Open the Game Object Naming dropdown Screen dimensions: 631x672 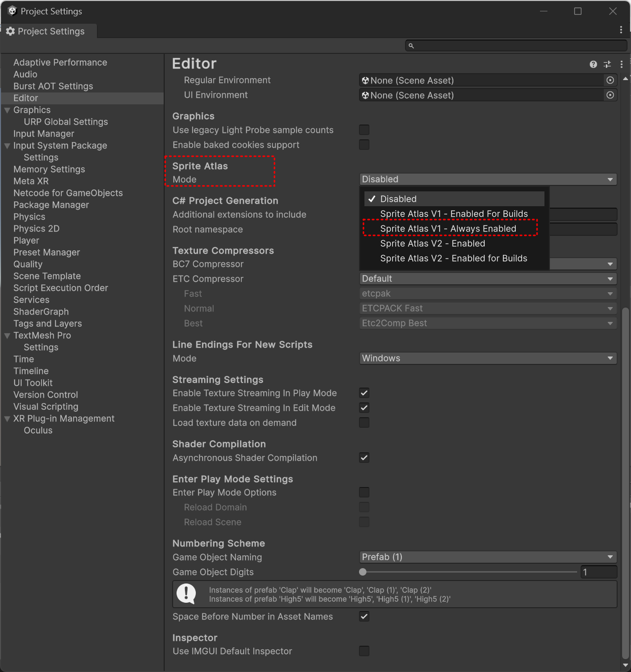488,557
